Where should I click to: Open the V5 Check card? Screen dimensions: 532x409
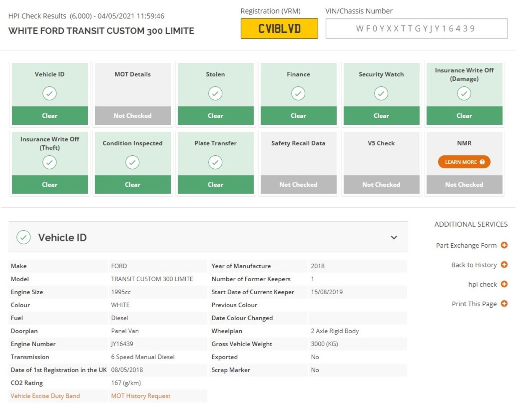381,163
